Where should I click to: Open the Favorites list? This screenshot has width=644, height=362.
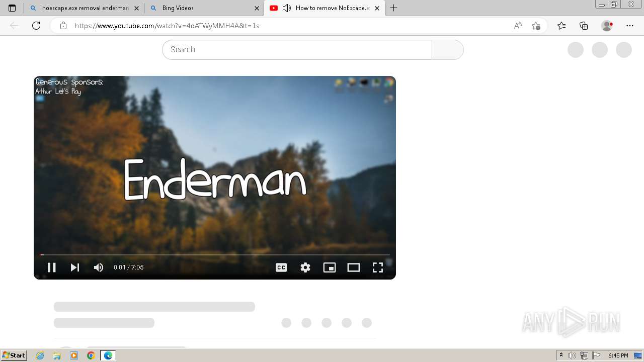click(x=561, y=26)
